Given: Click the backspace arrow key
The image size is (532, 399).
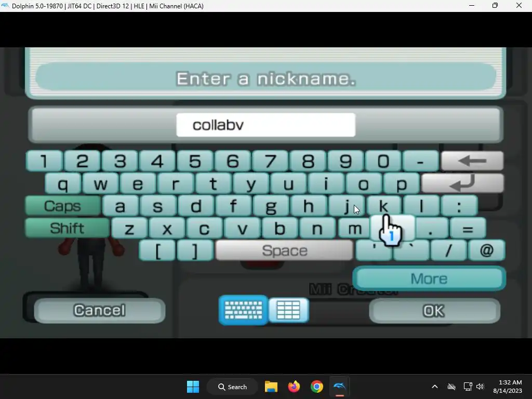Looking at the screenshot, I should pos(472,161).
